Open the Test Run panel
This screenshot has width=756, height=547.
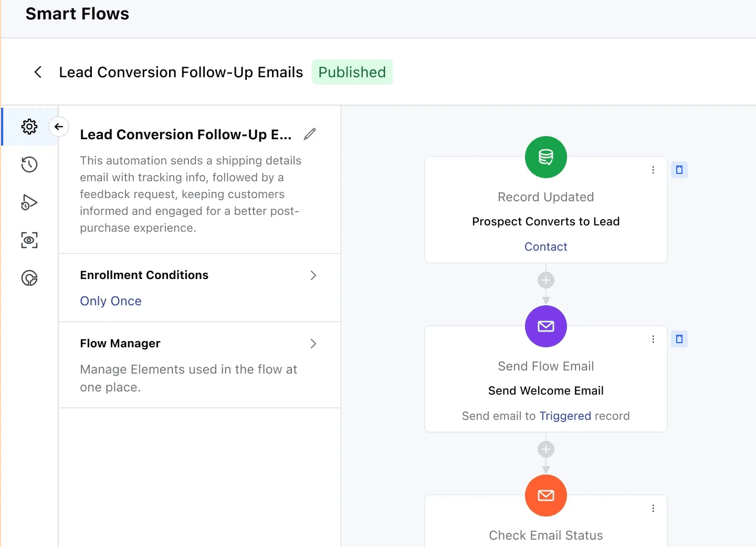[x=29, y=202]
